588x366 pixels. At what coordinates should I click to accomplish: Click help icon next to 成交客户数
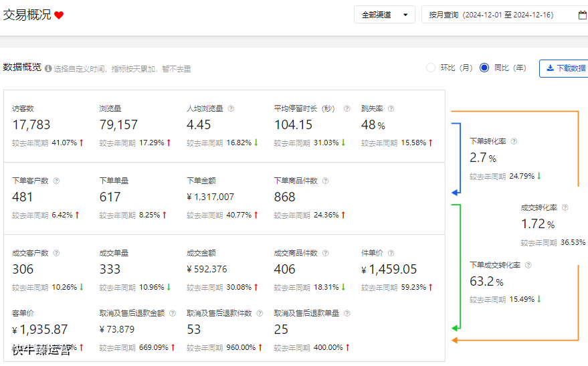point(56,253)
